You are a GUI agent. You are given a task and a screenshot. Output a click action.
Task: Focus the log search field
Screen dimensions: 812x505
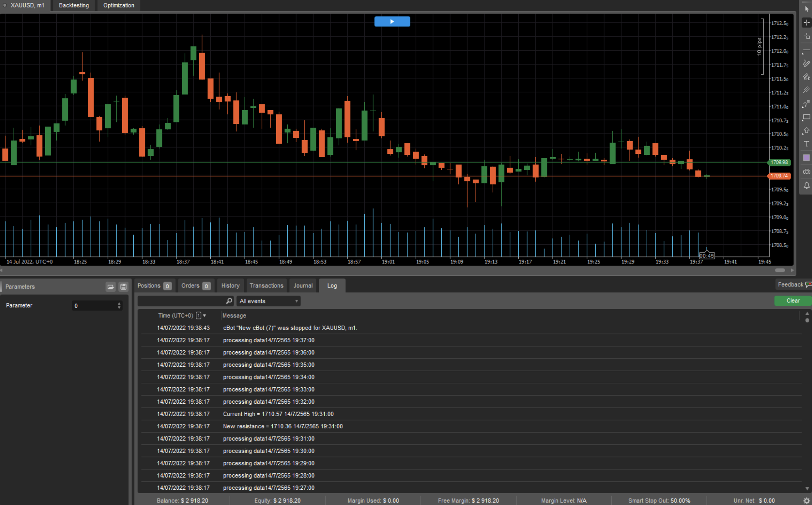(181, 301)
